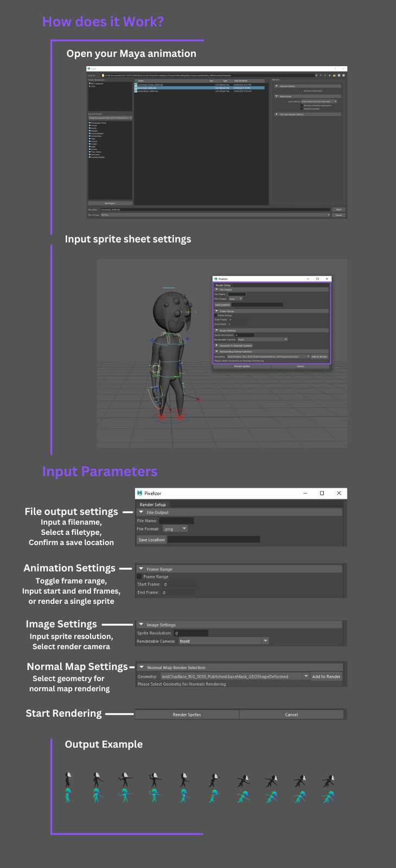Click save path field beside large Save Location button

click(x=214, y=540)
